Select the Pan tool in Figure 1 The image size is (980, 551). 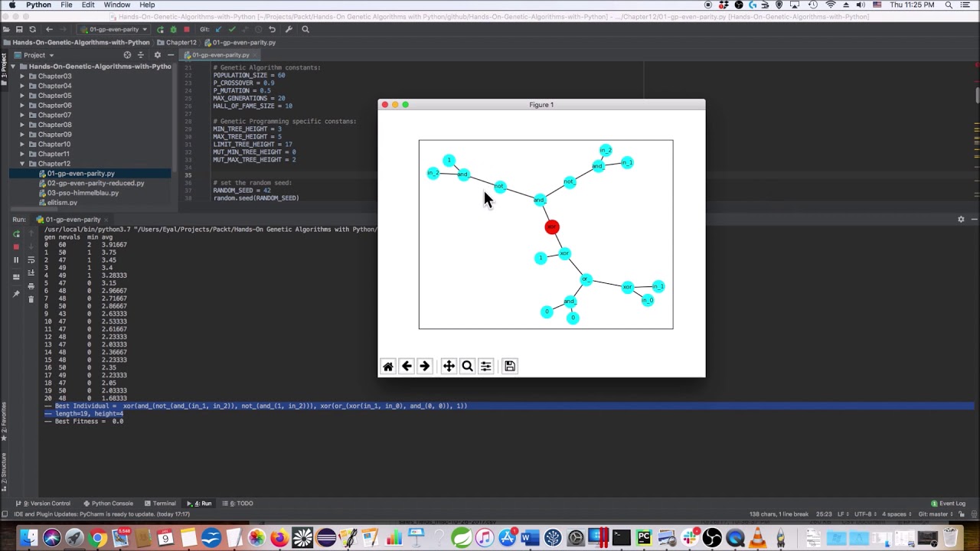pos(449,367)
